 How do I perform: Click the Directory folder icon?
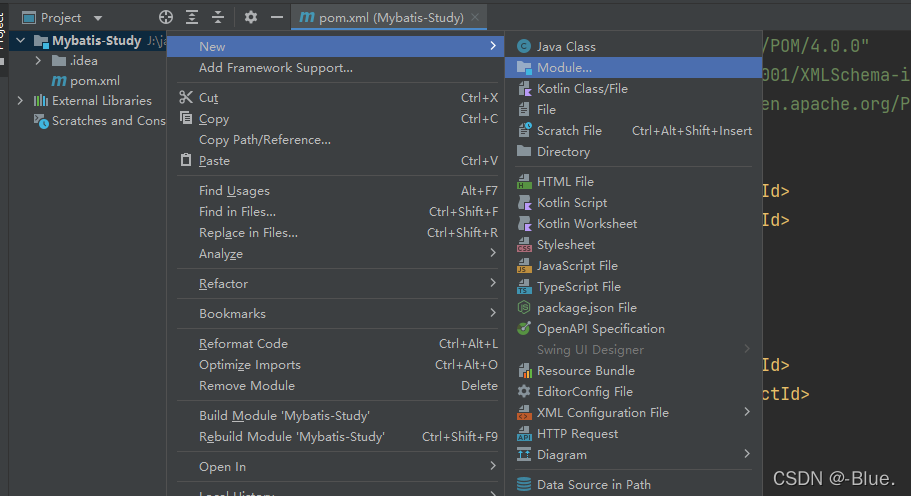click(x=524, y=152)
